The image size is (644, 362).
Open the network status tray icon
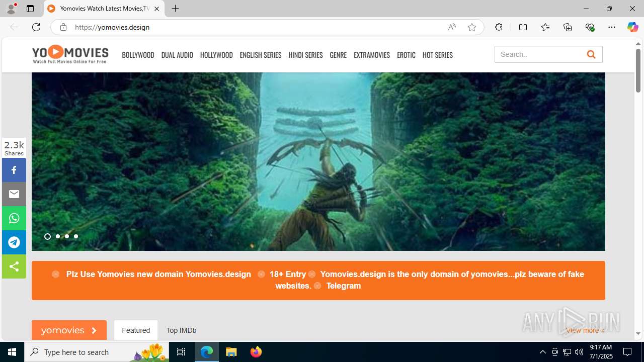click(x=567, y=352)
